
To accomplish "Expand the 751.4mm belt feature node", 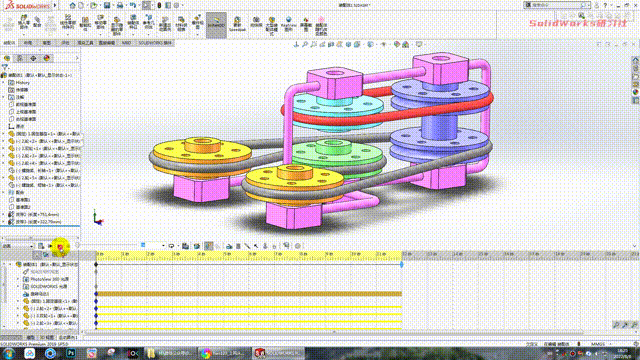I will click(4, 214).
